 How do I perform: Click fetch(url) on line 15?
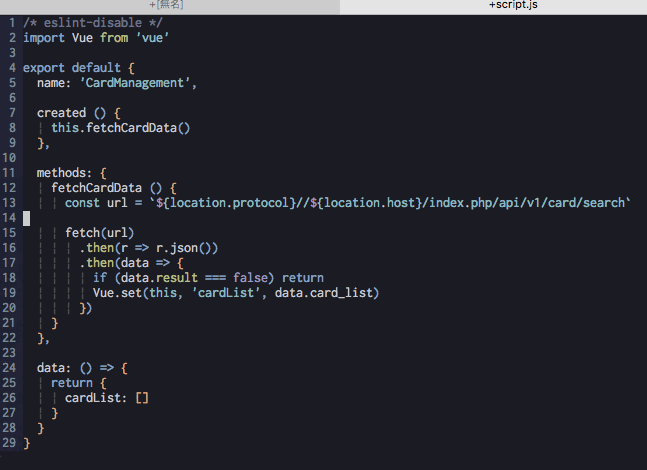(x=99, y=233)
